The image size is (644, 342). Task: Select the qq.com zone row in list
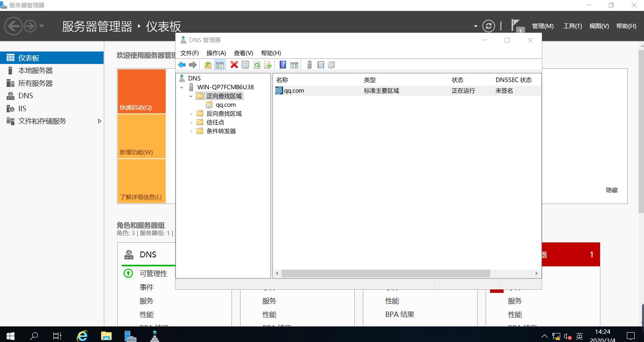point(294,91)
